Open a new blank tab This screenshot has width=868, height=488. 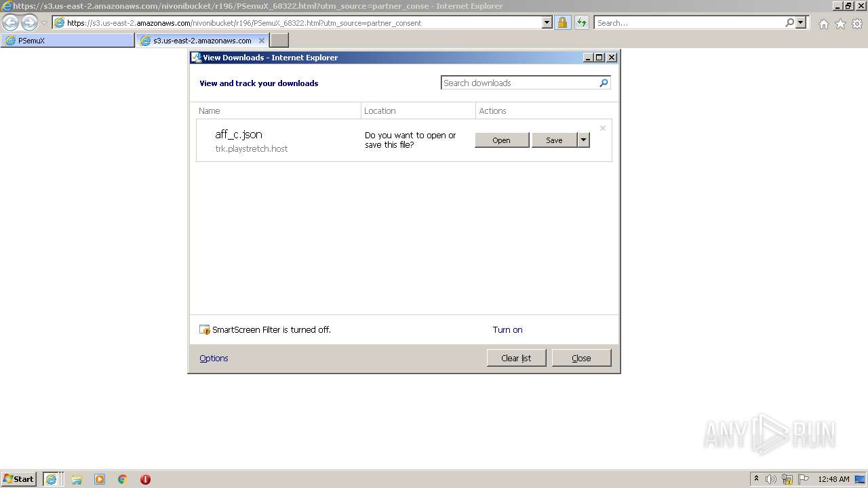[279, 41]
